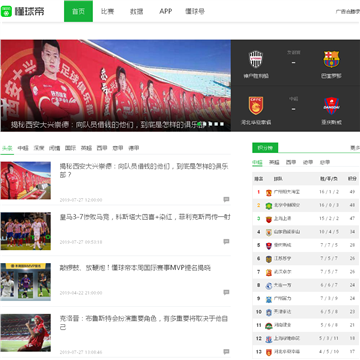Viewport: 360px width, 360px height.
Task: Open headline 皇马3-7惨败马竞
Action: coord(145,217)
